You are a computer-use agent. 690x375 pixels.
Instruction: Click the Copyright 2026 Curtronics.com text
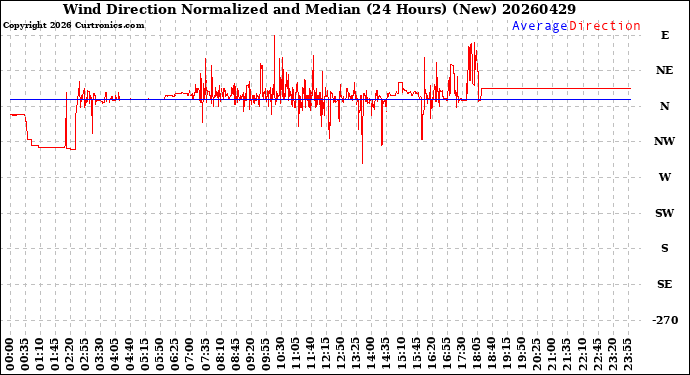tap(73, 26)
